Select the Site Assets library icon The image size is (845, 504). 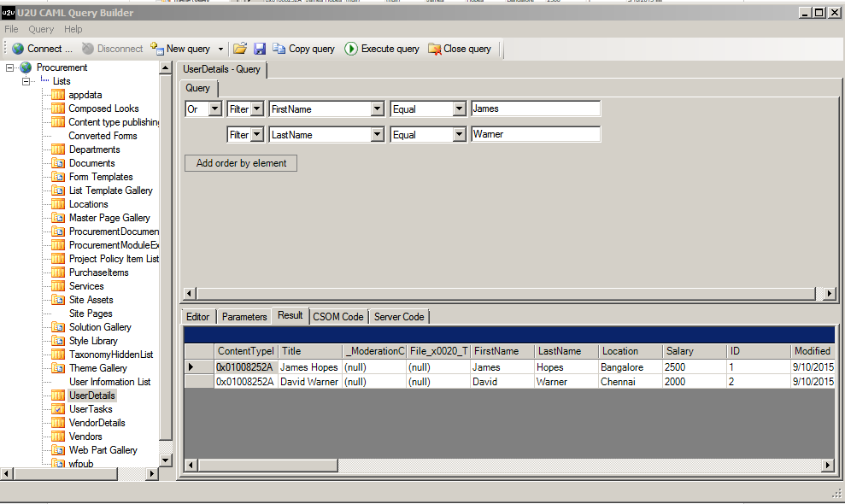58,300
